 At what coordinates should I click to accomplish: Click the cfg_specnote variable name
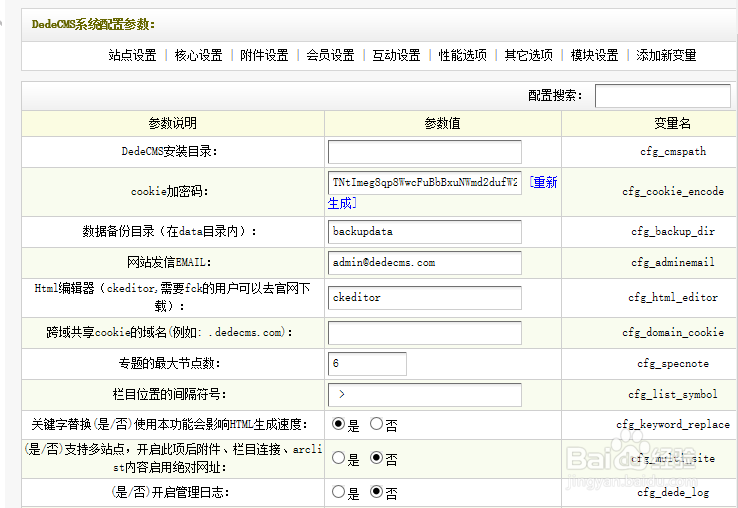(x=673, y=363)
